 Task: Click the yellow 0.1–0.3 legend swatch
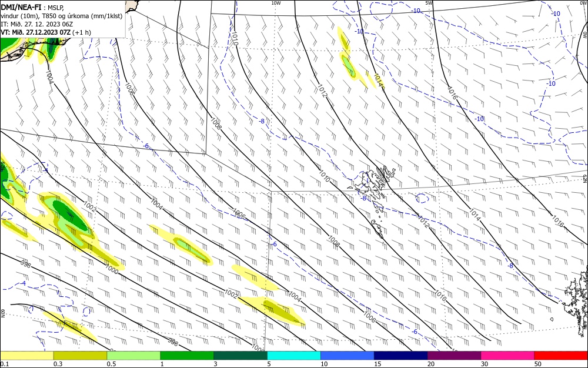pyautogui.click(x=26, y=356)
